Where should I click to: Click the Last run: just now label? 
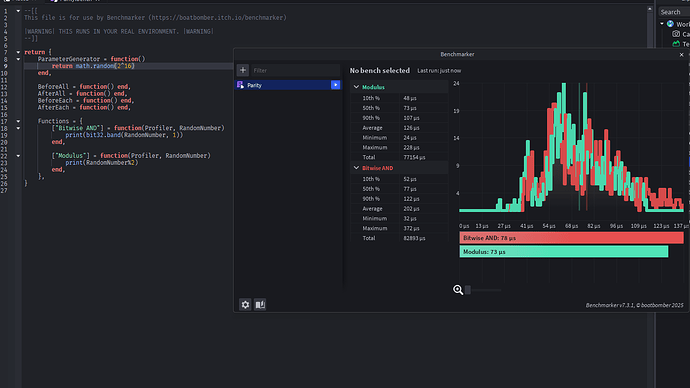pyautogui.click(x=439, y=70)
